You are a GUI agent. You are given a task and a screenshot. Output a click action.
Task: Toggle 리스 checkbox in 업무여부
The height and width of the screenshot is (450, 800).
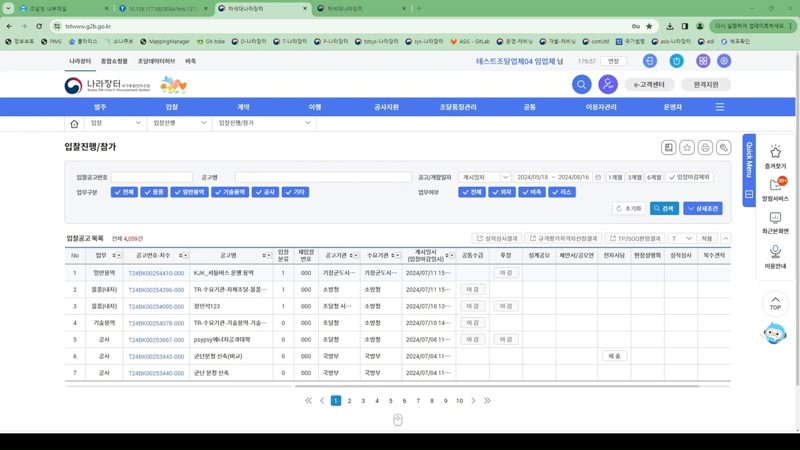coord(562,192)
